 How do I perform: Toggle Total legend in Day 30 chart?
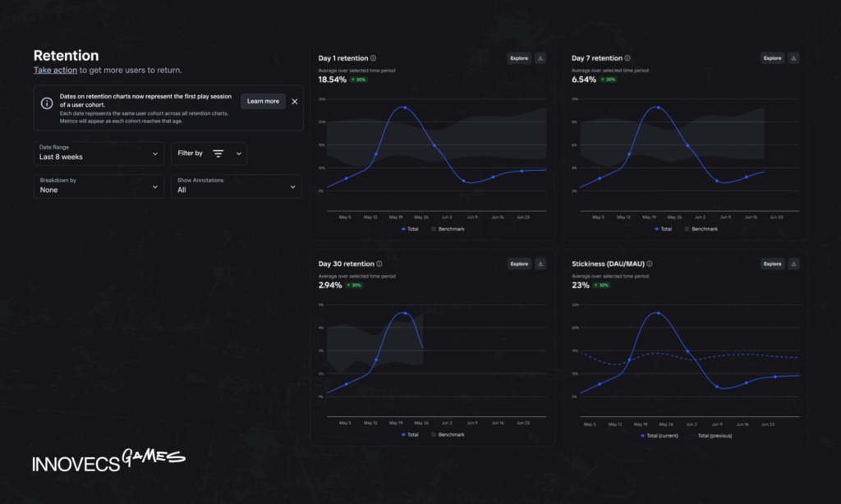tap(410, 435)
